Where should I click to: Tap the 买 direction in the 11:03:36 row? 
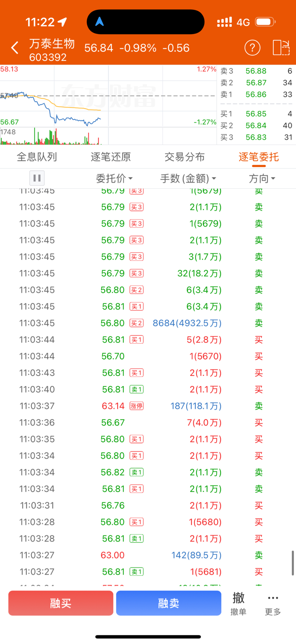click(x=259, y=423)
